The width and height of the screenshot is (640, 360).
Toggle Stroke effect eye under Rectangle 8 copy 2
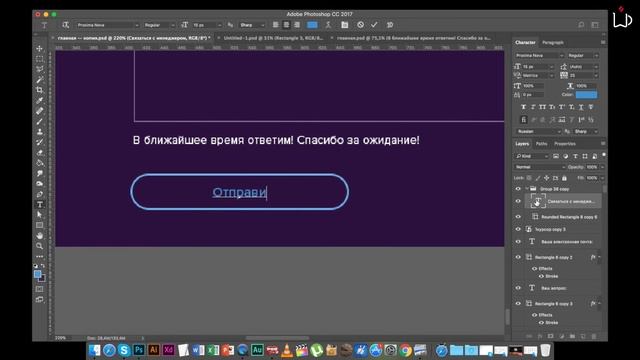tap(541, 276)
